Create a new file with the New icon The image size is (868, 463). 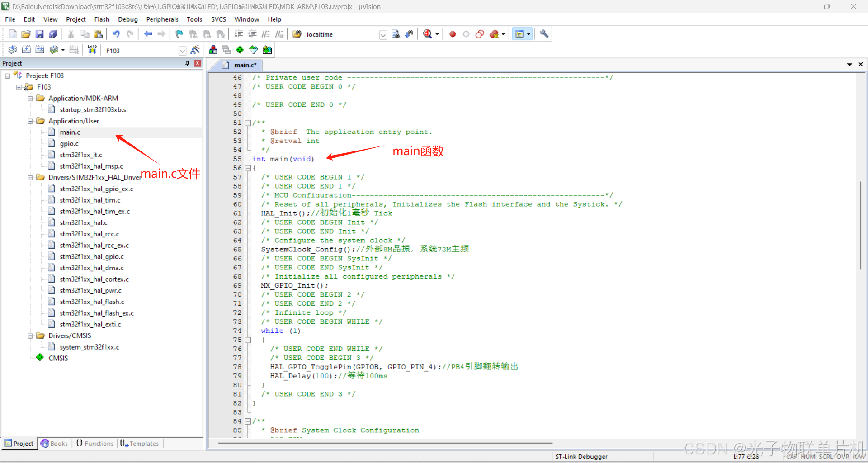pos(13,34)
